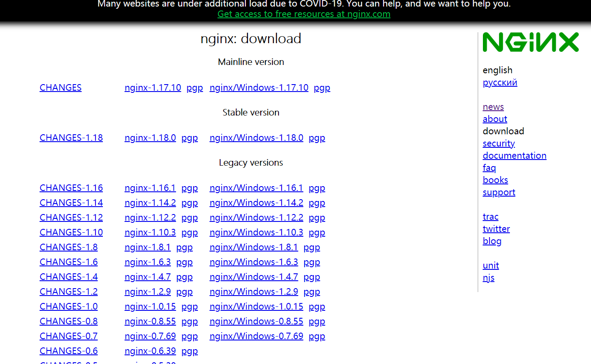Download nginx-0.8.55
The image size is (591, 364).
150,321
